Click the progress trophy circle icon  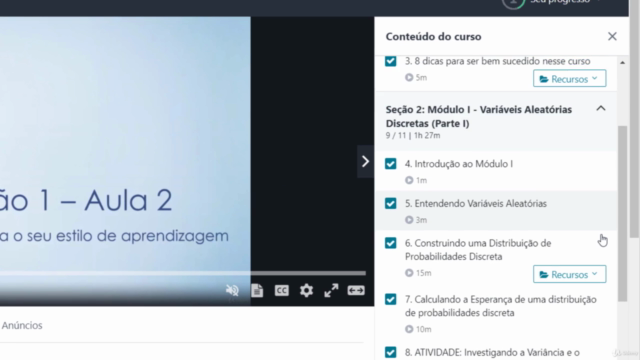(x=513, y=2)
